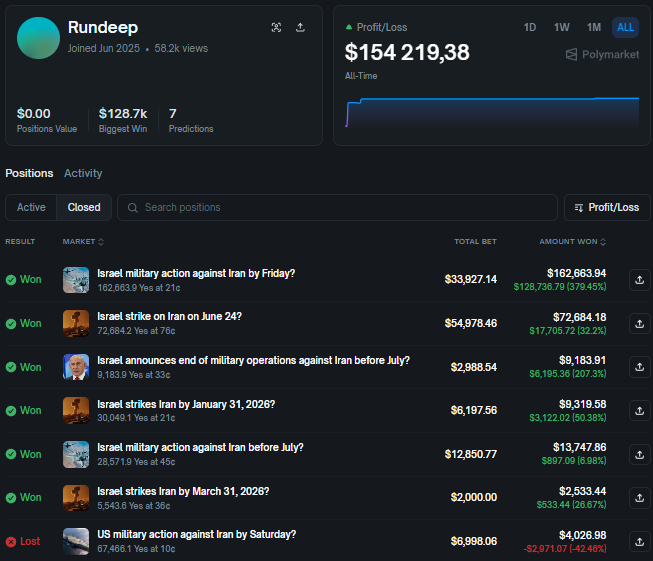Click the -$2,971.07 (-42.46%) loss figure
Screen dimensions: 653x561
[565, 549]
